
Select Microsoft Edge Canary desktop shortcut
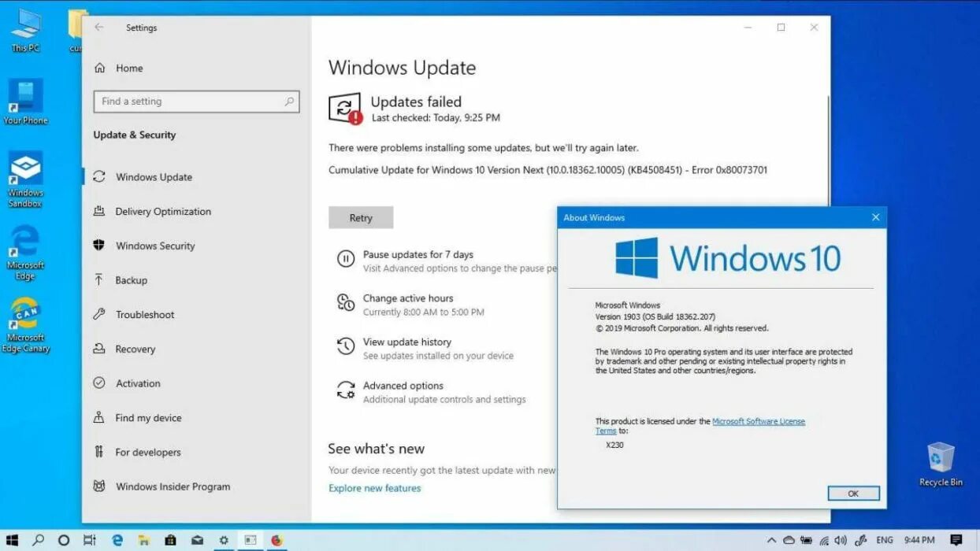pos(25,325)
